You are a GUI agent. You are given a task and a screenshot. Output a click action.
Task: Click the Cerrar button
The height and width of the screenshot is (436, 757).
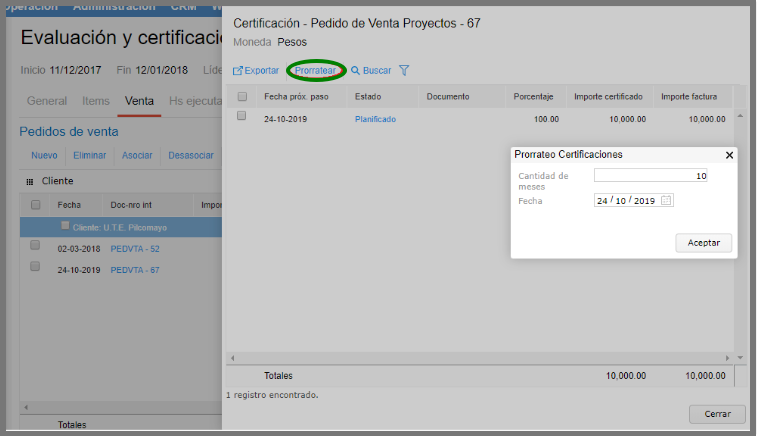717,414
